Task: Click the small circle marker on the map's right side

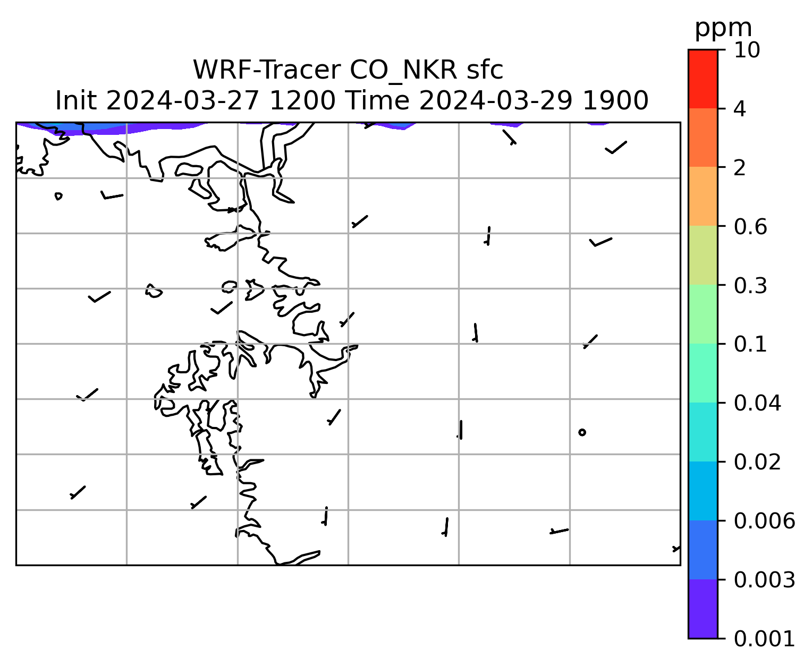Action: tap(582, 432)
